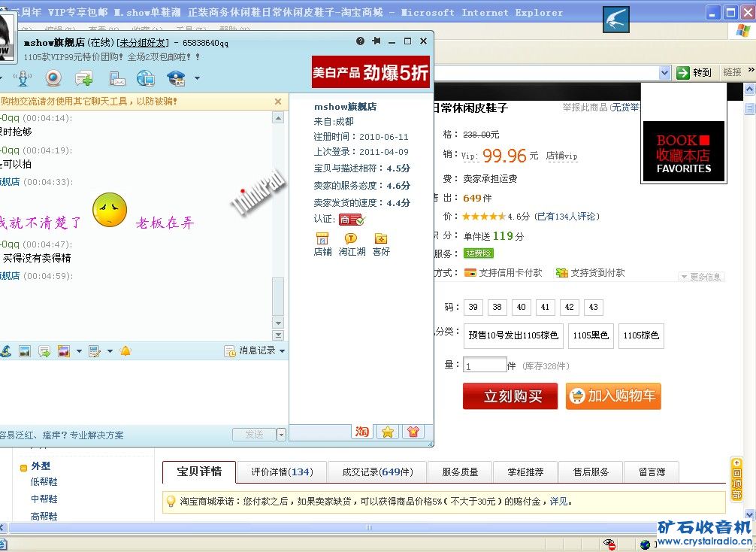
Task: Switch to the 宝贝详情 tab
Action: click(199, 472)
